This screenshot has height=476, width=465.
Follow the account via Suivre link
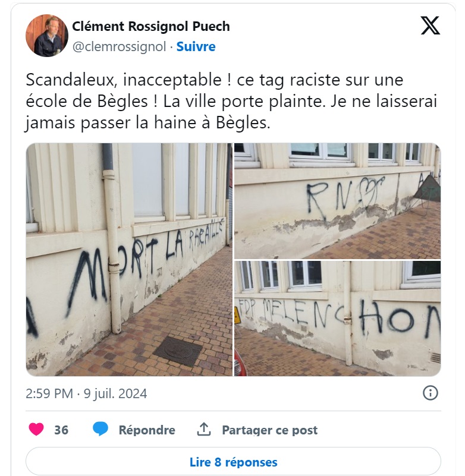196,46
